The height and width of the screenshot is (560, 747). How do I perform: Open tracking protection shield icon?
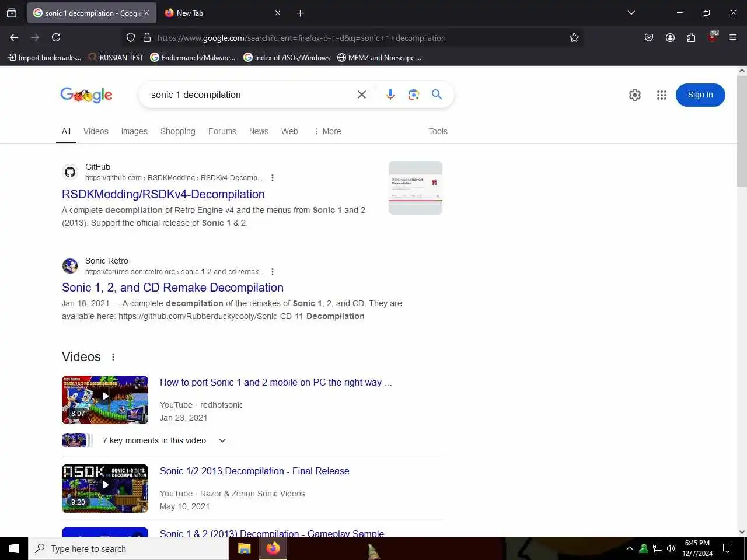click(x=131, y=37)
